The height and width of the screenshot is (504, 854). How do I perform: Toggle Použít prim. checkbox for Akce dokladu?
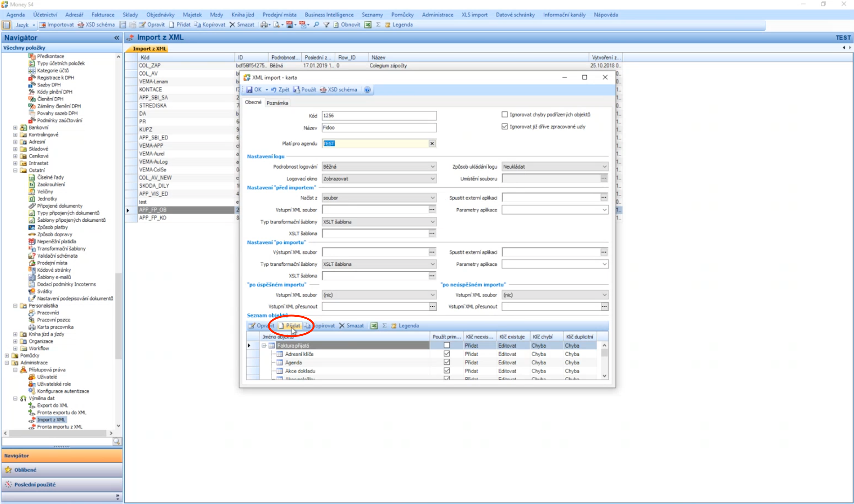coord(447,371)
